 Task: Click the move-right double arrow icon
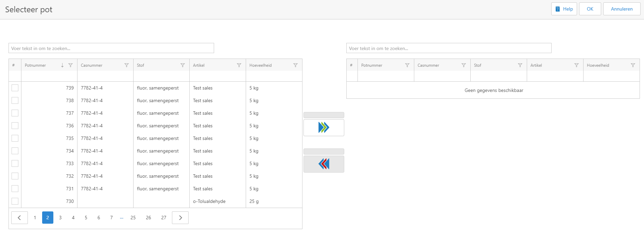[324, 127]
